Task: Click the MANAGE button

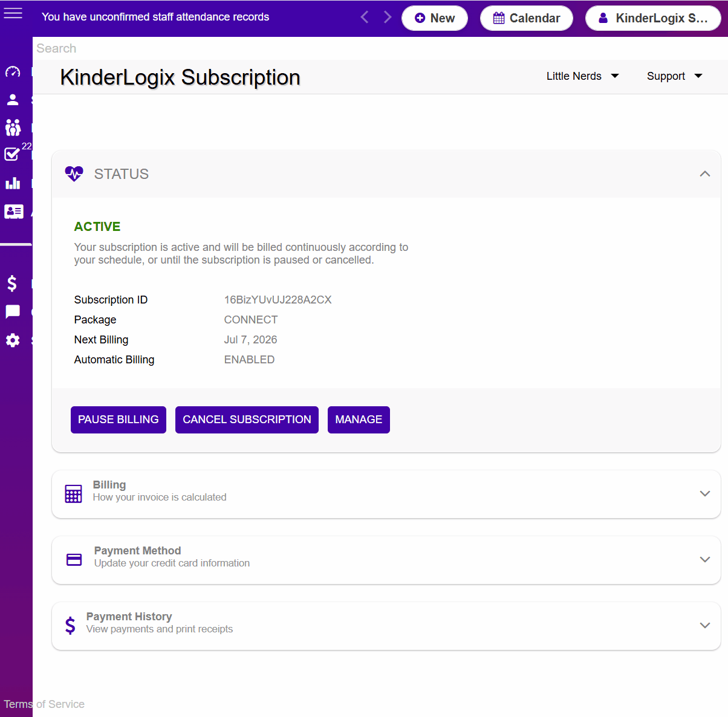Action: tap(359, 420)
